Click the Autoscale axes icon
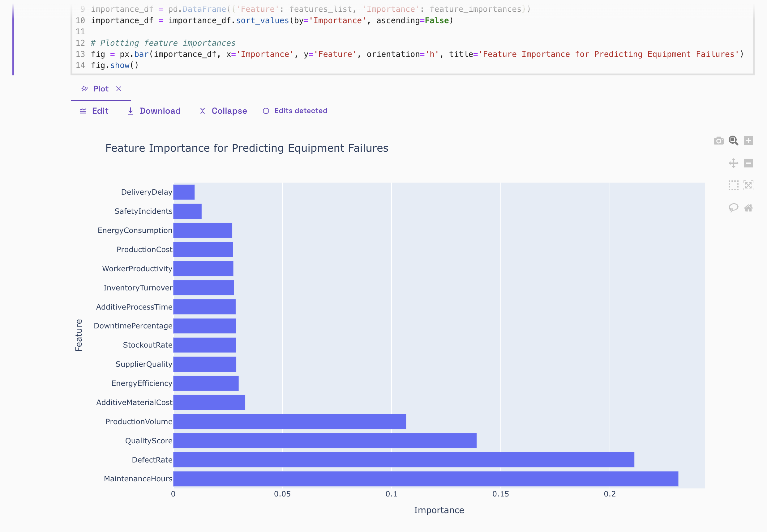Screen dimensions: 767x532 pos(748,185)
